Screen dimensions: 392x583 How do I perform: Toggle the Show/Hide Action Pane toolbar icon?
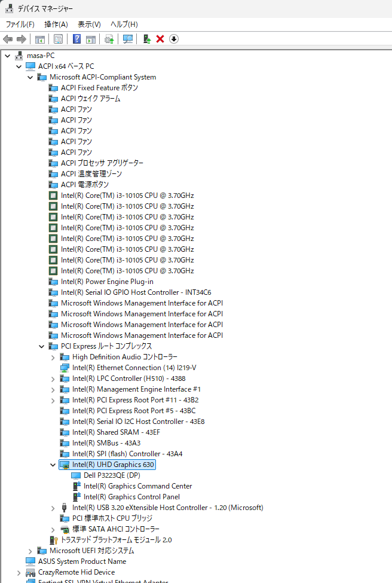(x=91, y=39)
